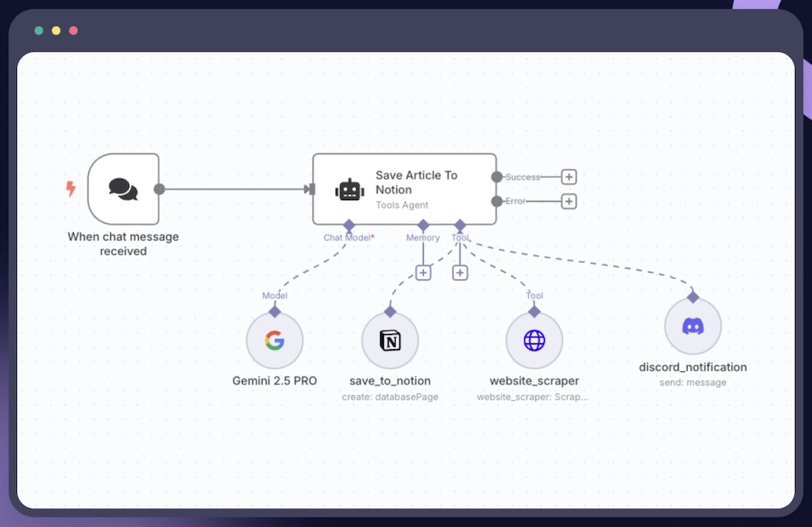Select the Save Article To Notion title

(x=416, y=182)
